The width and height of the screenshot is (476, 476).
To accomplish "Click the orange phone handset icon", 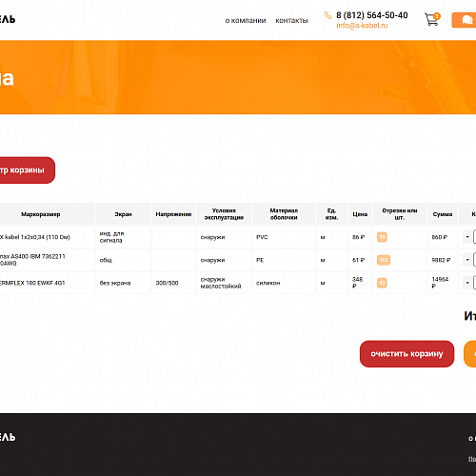I will point(327,15).
